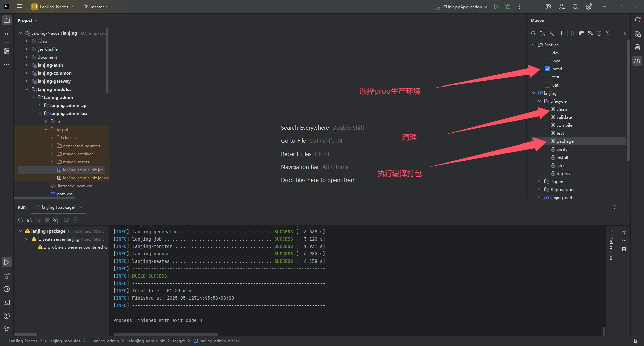
Task: Show hidden Maven toolbar items chevron
Action: coord(625,33)
